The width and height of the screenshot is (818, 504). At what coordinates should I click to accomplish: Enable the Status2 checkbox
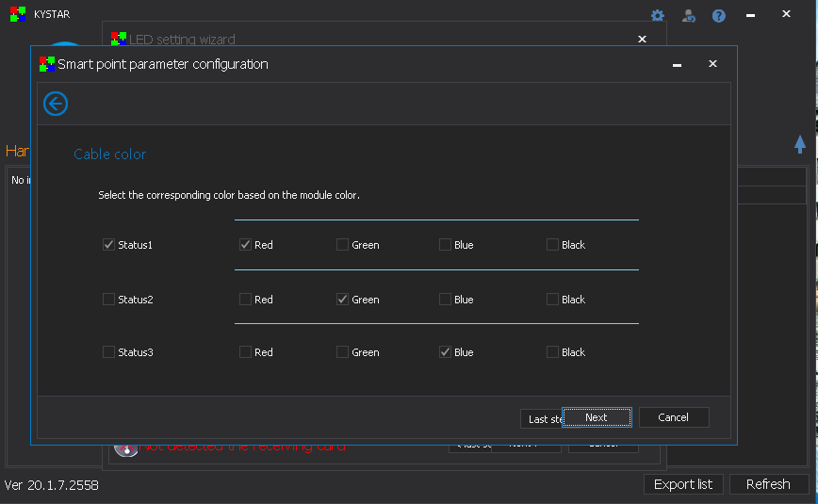[x=108, y=300]
